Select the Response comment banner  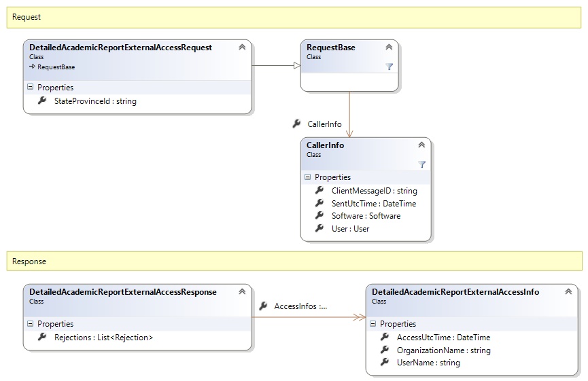[294, 261]
